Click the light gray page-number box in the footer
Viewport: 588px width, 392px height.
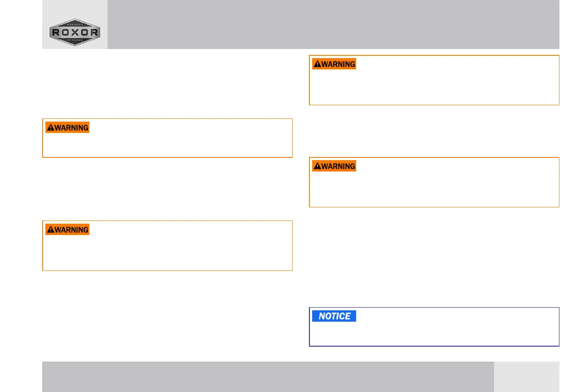pyautogui.click(x=526, y=377)
